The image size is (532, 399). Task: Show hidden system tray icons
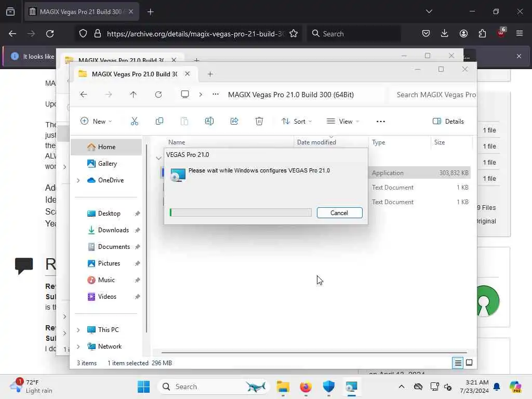click(x=402, y=387)
